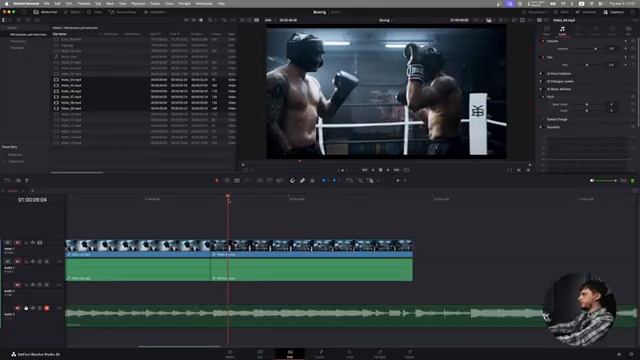
Task: Click the Volume value field
Action: (611, 49)
